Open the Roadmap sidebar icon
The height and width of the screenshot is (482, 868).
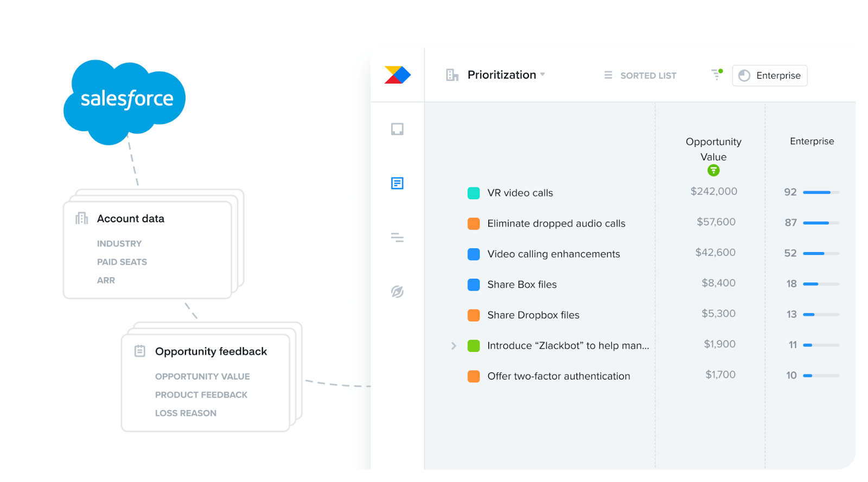[397, 237]
